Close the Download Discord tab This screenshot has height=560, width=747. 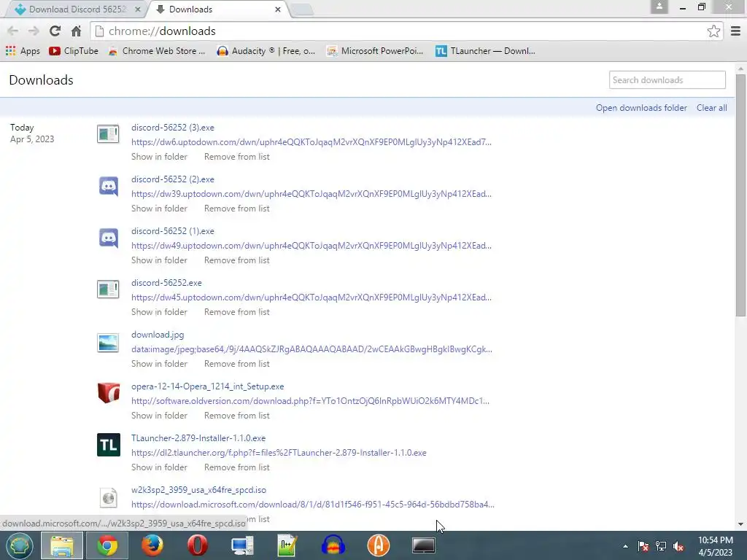click(x=137, y=9)
